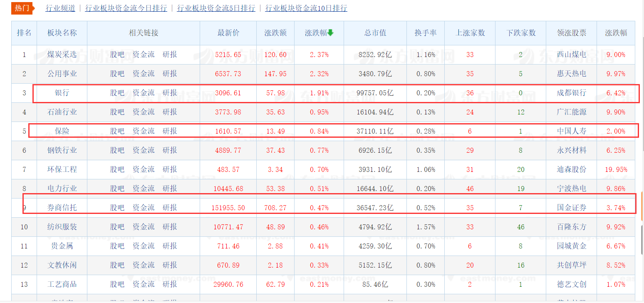
Task: Click leading stock 西山煤电
Action: tap(572, 55)
